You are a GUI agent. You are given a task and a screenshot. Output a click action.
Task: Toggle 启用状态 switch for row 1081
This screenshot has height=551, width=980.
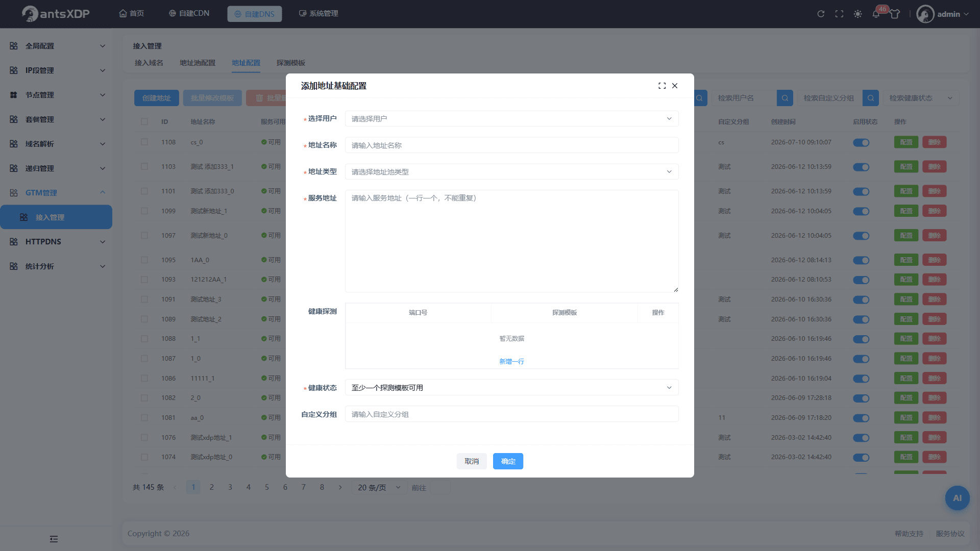click(x=861, y=418)
